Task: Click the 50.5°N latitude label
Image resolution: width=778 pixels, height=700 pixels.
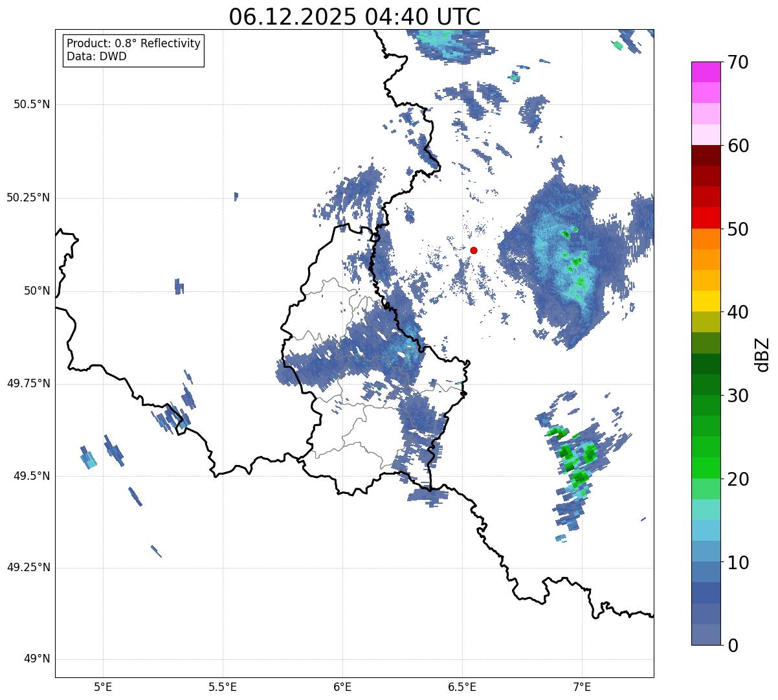Action: pos(31,104)
